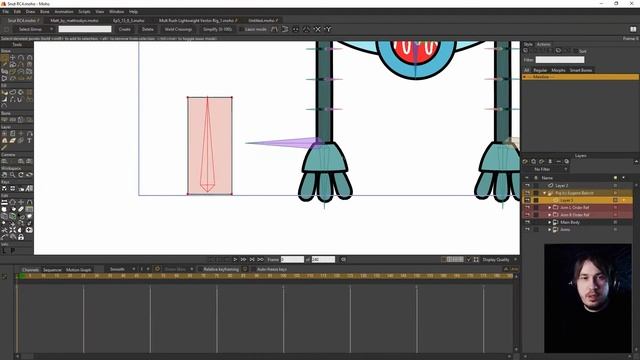640x360 pixels.
Task: Click the Frame number input field
Action: 292,260
